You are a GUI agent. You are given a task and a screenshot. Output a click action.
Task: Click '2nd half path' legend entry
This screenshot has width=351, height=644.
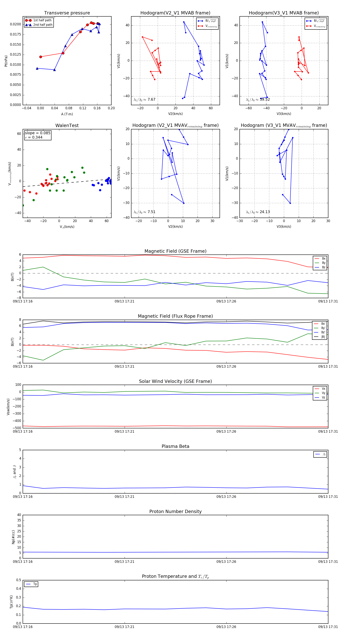pyautogui.click(x=39, y=25)
